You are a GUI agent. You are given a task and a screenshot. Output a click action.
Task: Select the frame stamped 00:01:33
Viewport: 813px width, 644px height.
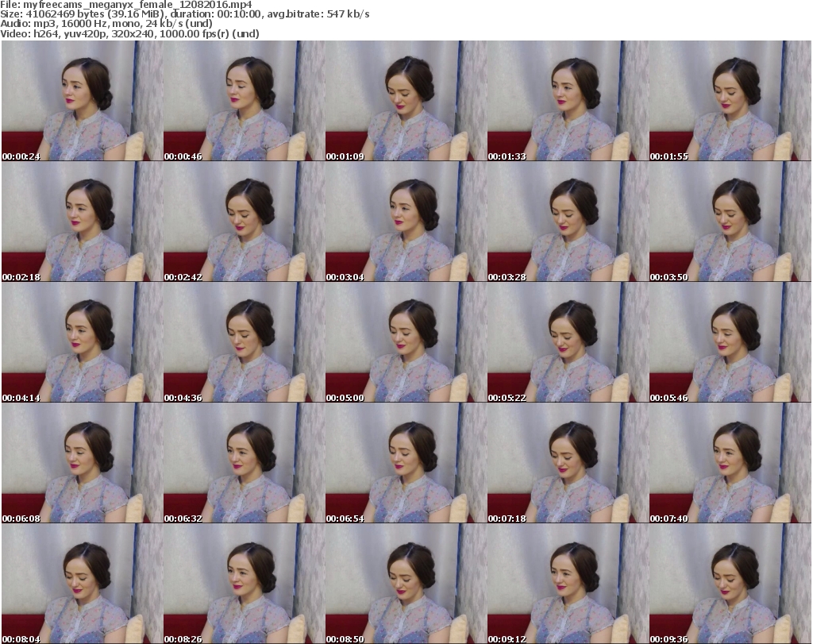[x=568, y=101]
